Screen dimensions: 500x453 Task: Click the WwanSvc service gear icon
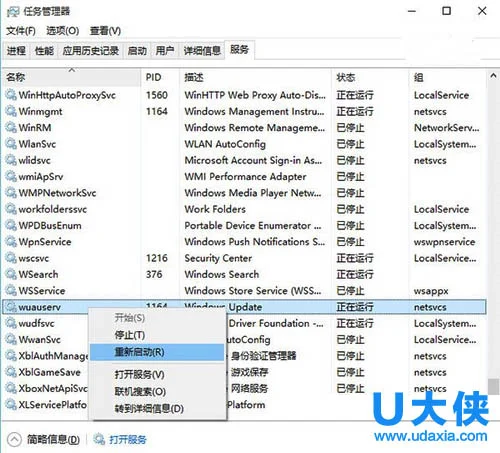(x=11, y=340)
